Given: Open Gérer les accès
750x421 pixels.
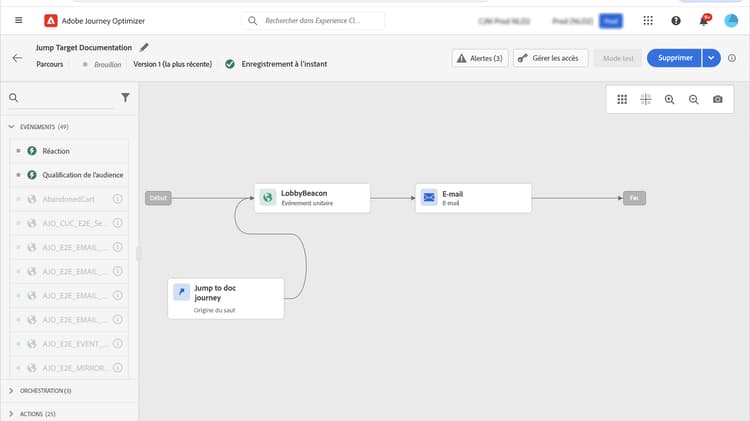Looking at the screenshot, I should 550,58.
